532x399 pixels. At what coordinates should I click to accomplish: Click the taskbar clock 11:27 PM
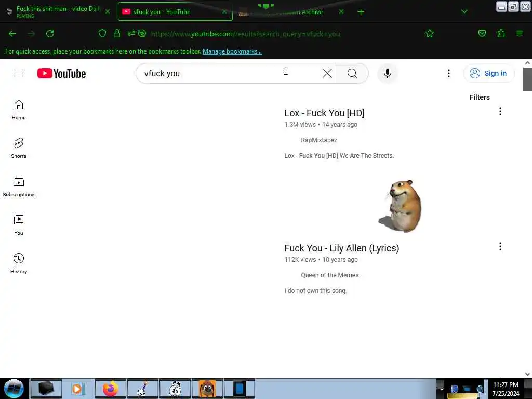click(x=506, y=385)
